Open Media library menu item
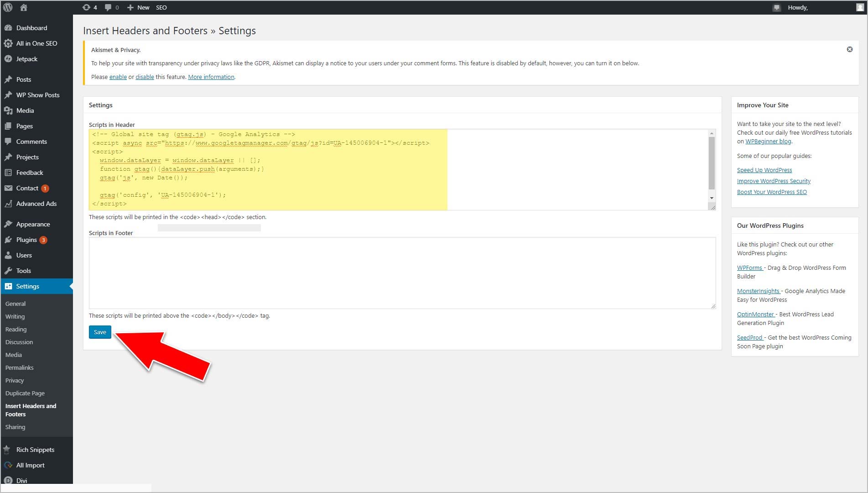The image size is (868, 493). 36,110
